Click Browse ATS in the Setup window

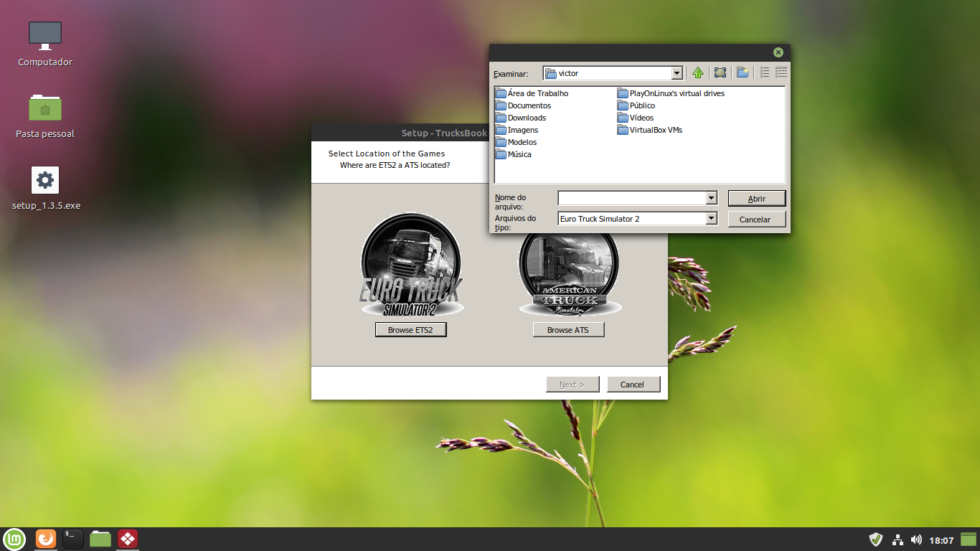(x=569, y=330)
